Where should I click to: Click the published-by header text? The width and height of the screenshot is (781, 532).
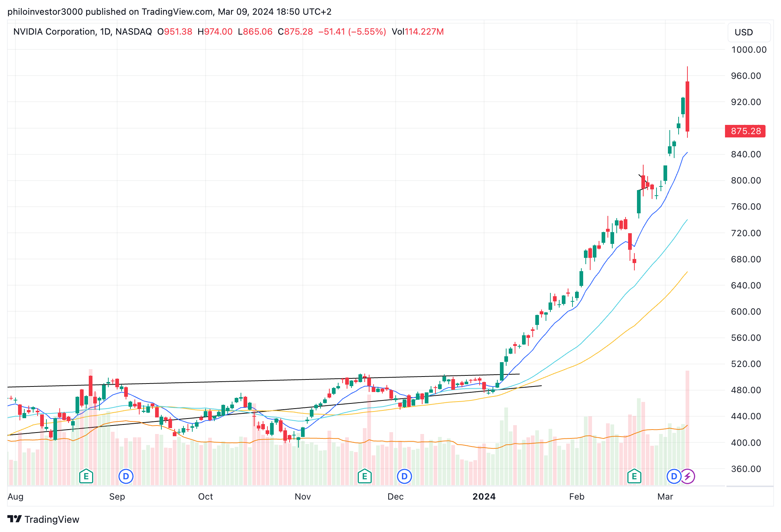169,12
